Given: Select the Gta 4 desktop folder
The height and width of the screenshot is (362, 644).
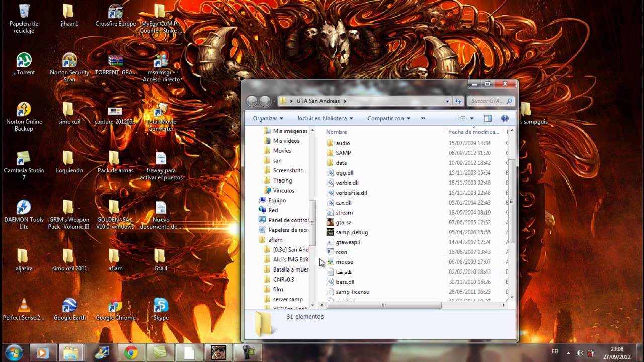Looking at the screenshot, I should pos(161,260).
